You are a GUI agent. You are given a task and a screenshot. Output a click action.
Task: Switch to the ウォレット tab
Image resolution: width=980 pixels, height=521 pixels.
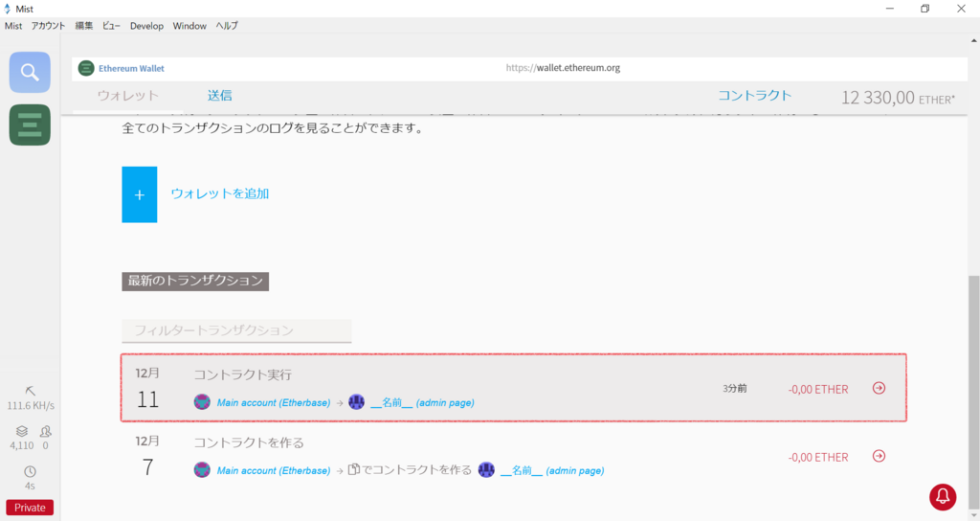[128, 96]
